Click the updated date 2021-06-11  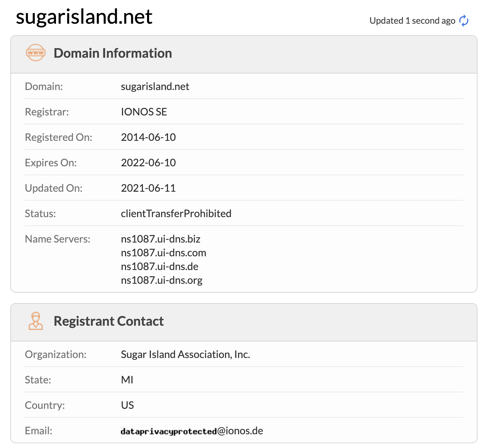pyautogui.click(x=148, y=188)
